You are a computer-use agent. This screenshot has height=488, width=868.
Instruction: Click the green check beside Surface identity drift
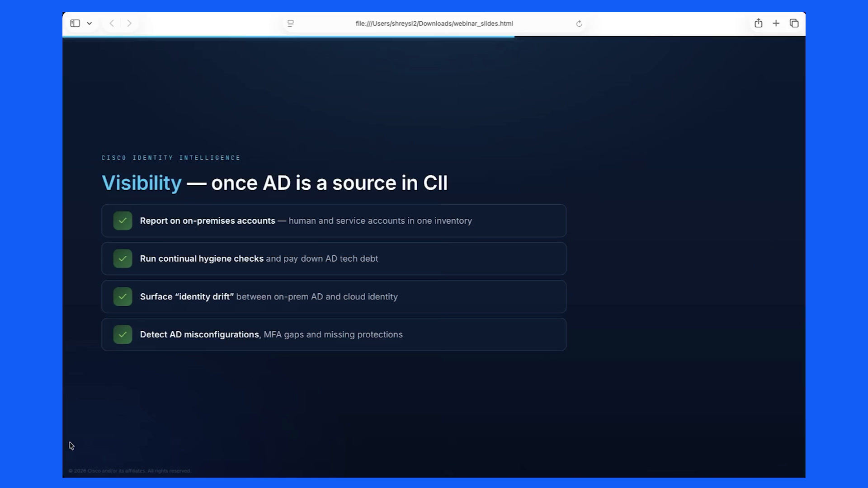click(123, 296)
